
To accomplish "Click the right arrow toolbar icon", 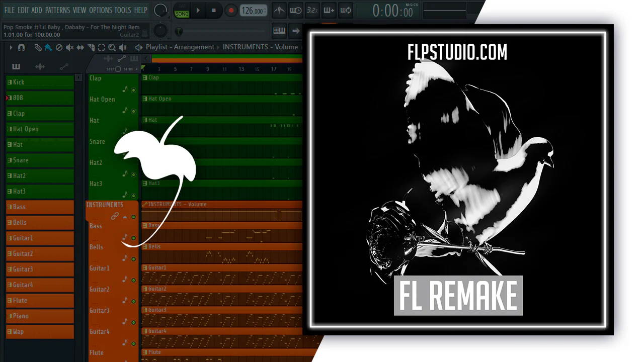I will [x=296, y=31].
